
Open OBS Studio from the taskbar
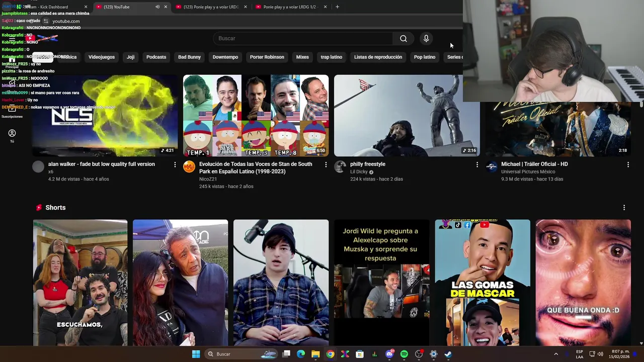pos(419,354)
